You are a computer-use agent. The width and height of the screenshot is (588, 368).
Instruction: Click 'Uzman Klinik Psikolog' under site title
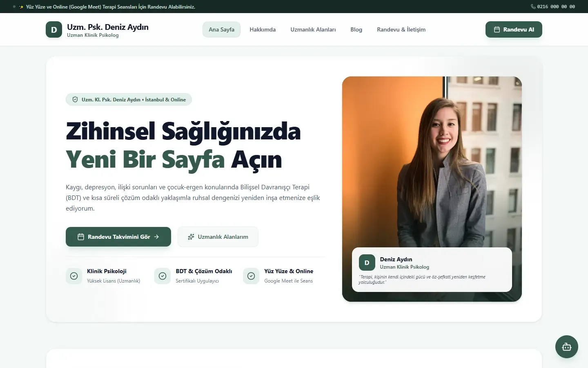click(93, 35)
